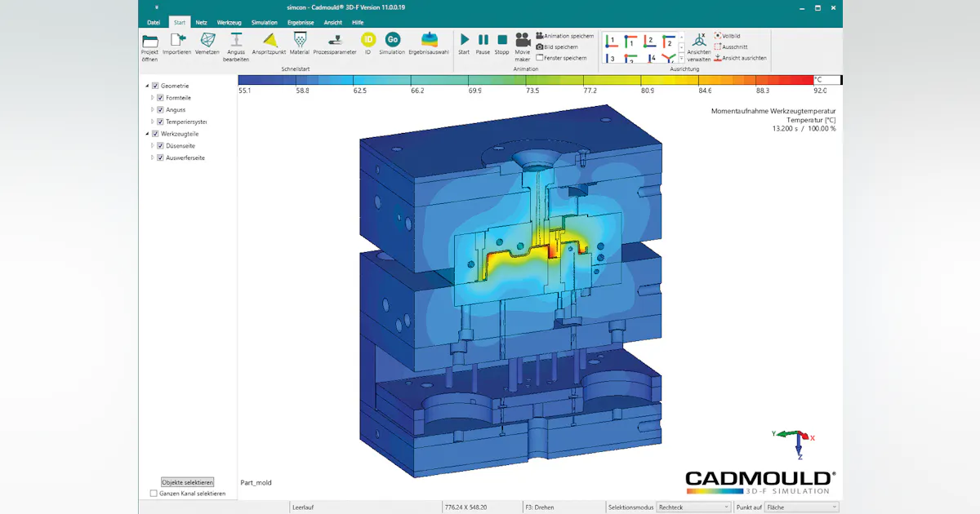Open Anguss bearbeiten tool

coord(236,47)
